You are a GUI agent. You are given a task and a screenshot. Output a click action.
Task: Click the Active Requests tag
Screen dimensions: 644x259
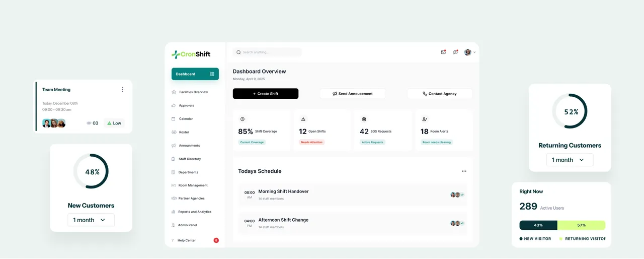pos(372,142)
